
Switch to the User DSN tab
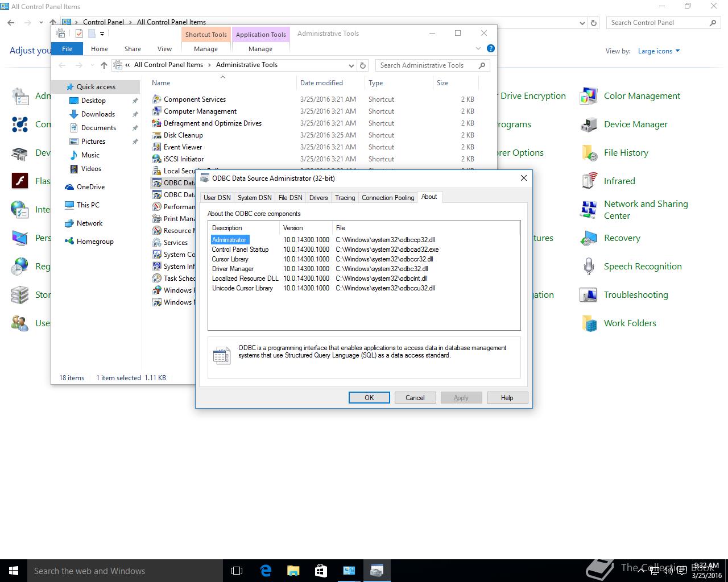[217, 198]
